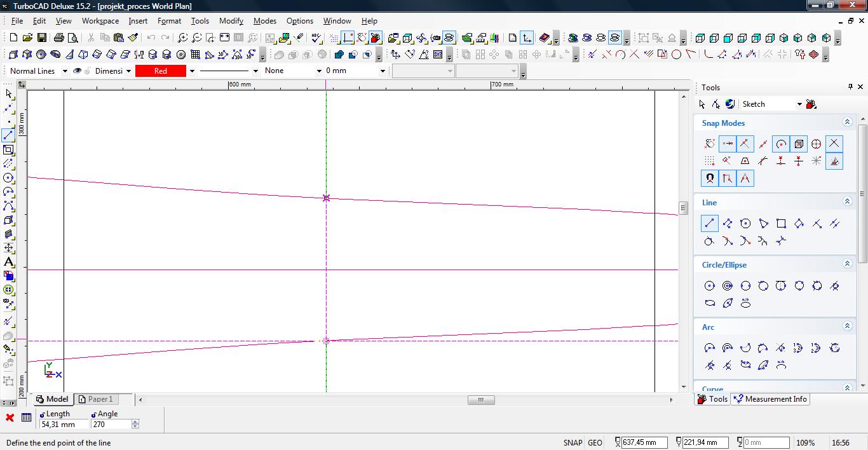868x450 pixels.
Task: Toggle the Grid snap mode
Action: coord(709,161)
